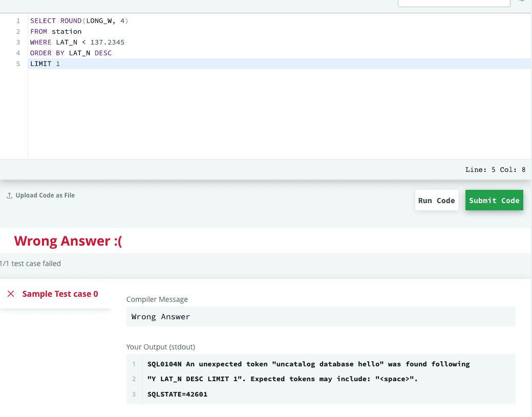The image size is (532, 417).
Task: Click the highlighted LIMIT 1 line
Action: tap(45, 64)
